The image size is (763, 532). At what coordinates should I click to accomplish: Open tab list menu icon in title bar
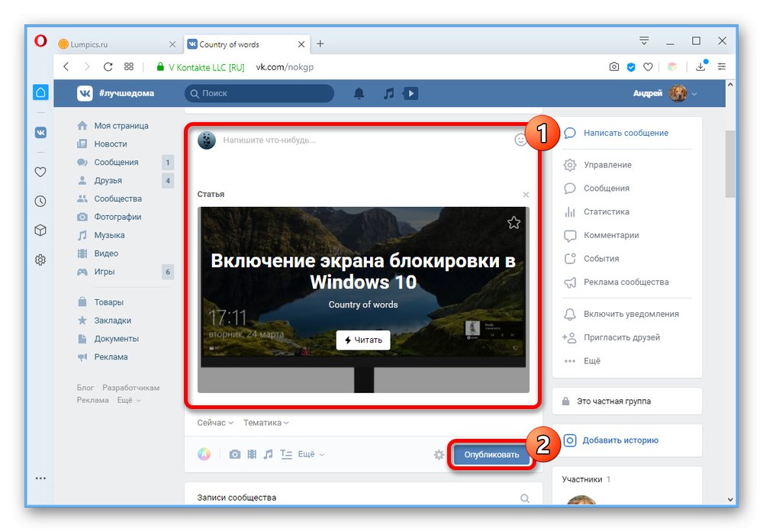644,41
